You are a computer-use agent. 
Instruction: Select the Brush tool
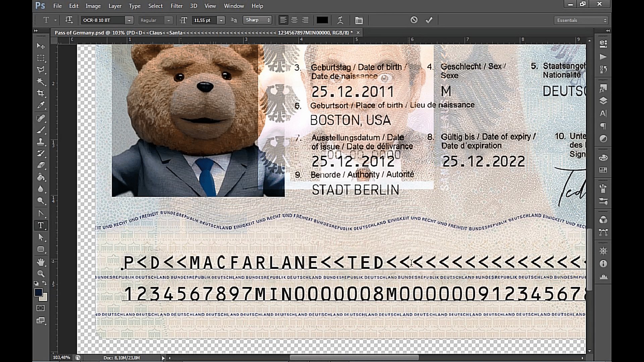click(41, 130)
